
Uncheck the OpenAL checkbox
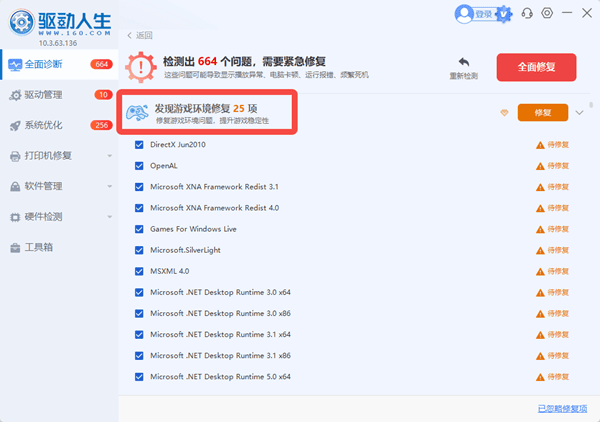point(139,166)
